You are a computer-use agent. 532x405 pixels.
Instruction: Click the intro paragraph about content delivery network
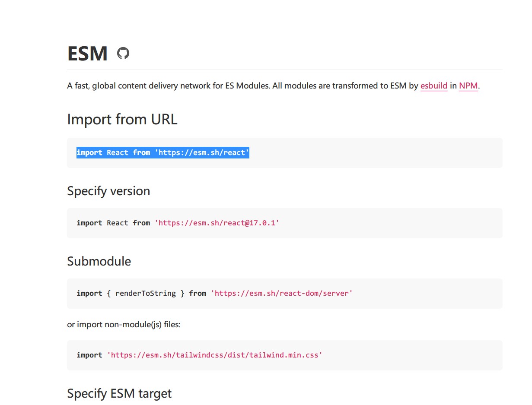(x=274, y=85)
